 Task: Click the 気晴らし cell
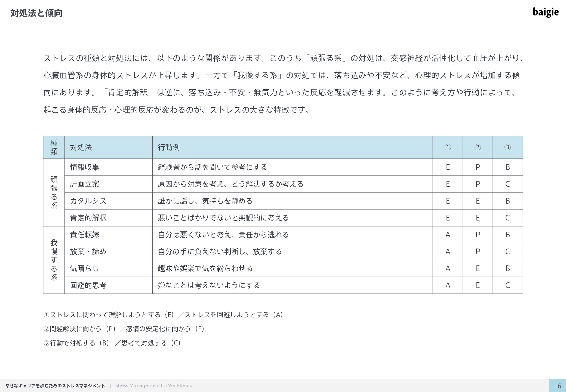[x=84, y=268]
